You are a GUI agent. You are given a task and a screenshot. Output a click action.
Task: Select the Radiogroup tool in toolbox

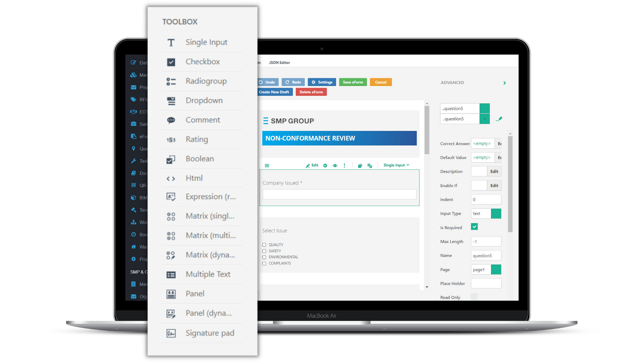(x=206, y=81)
